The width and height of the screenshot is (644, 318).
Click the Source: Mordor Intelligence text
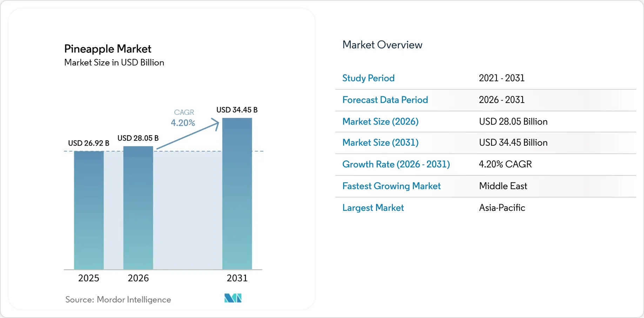118,300
